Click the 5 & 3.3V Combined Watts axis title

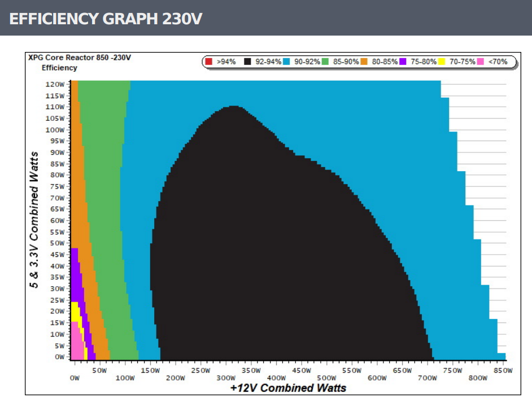click(x=35, y=220)
